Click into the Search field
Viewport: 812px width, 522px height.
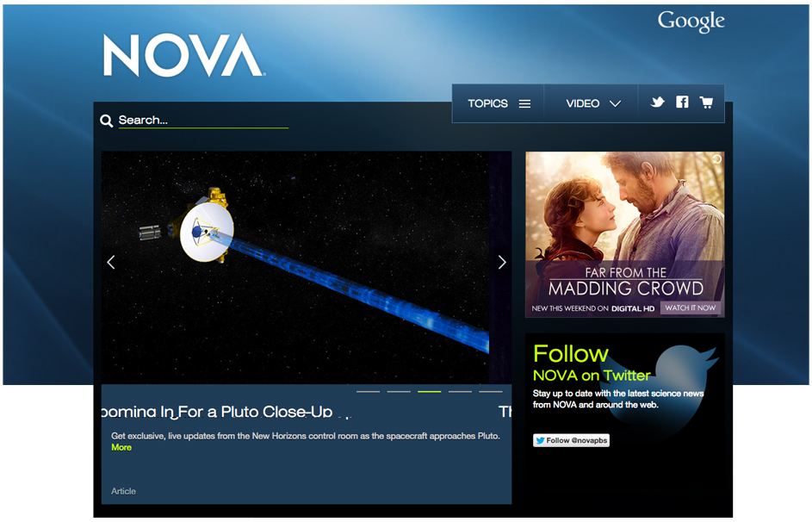203,121
